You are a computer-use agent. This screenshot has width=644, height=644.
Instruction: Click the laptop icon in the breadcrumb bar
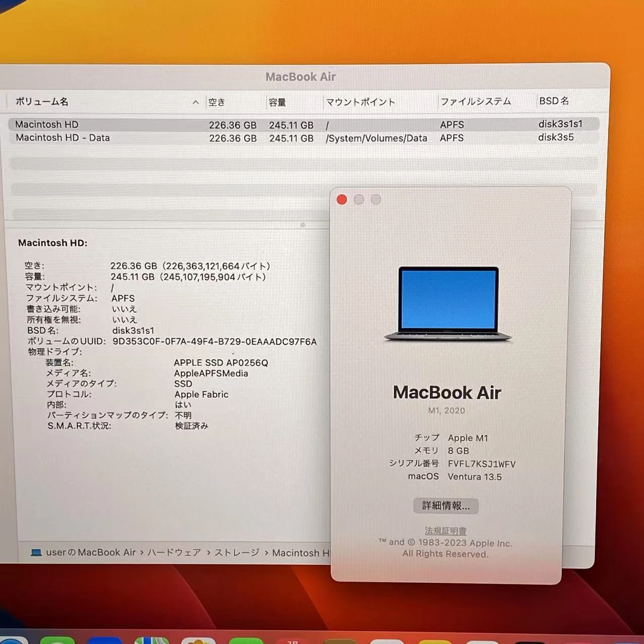coord(36,553)
